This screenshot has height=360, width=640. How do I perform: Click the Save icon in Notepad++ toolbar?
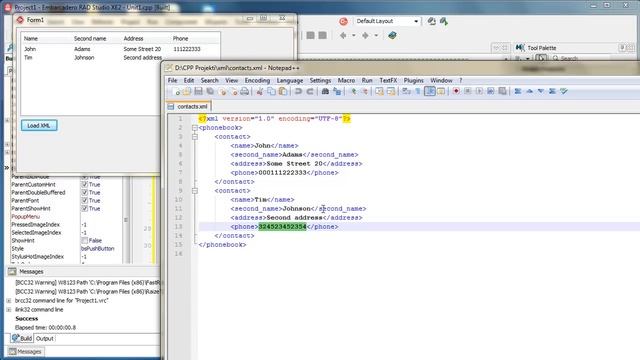click(x=198, y=92)
